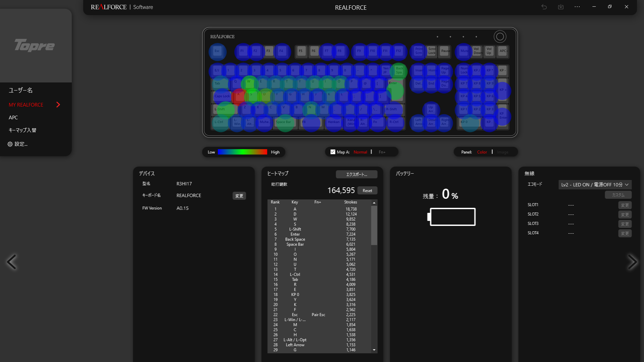Toggle the Map A checkbox
644x362 pixels.
333,152
